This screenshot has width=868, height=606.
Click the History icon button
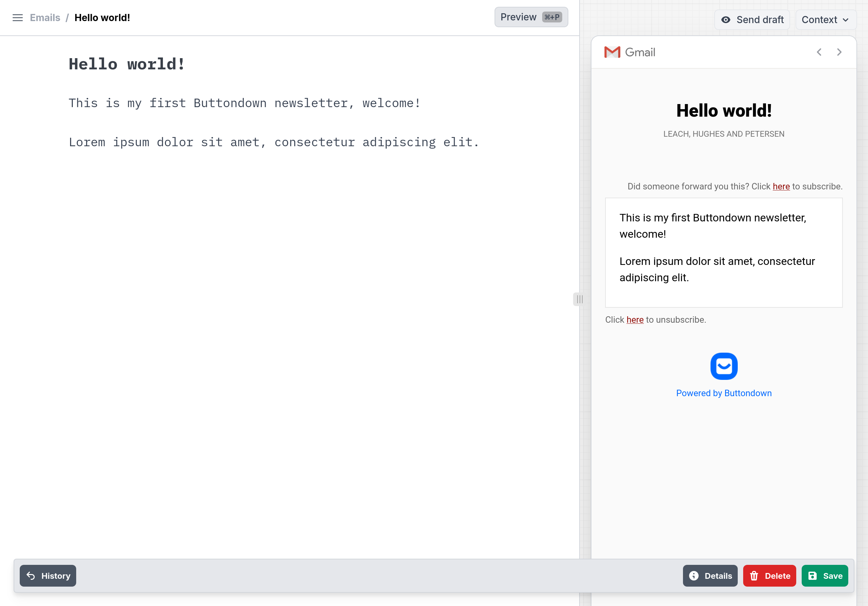coord(31,576)
